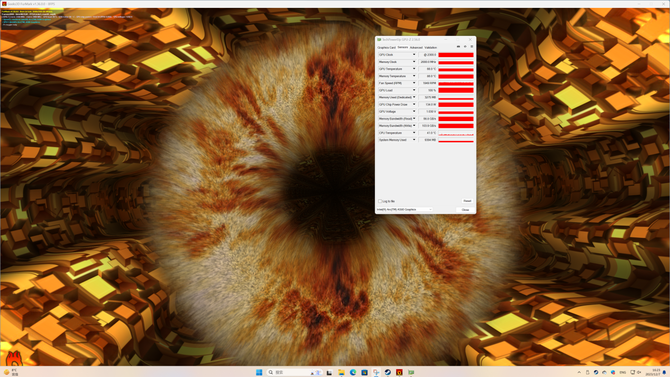This screenshot has height=377, width=670.
Task: Open the Steam taskbar icon
Action: coord(388,372)
